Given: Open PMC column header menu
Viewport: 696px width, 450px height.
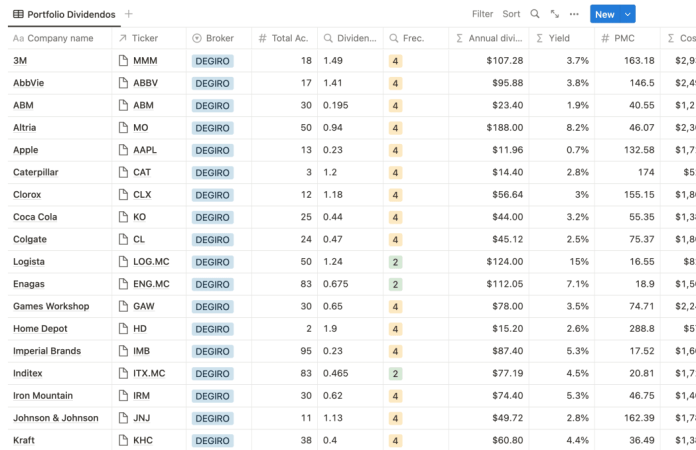Looking at the screenshot, I should 627,38.
